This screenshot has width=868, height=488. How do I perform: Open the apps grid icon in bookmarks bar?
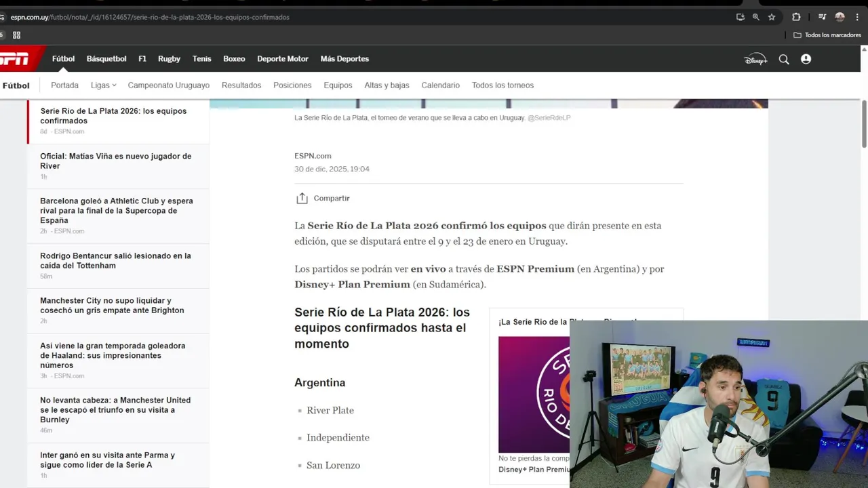click(x=16, y=35)
